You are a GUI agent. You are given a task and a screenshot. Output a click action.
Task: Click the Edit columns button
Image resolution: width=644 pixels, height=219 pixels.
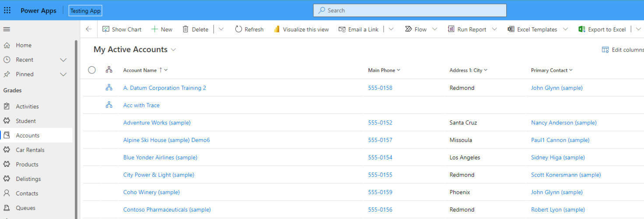click(623, 50)
